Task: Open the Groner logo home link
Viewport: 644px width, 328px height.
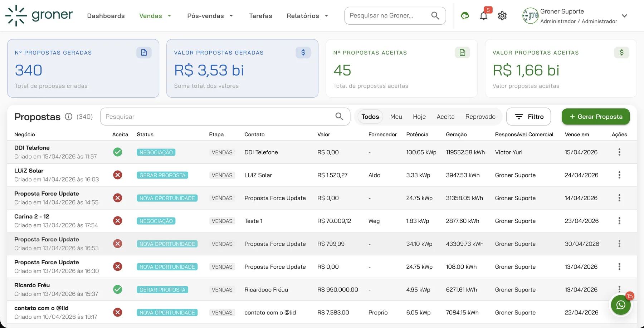Action: [39, 16]
